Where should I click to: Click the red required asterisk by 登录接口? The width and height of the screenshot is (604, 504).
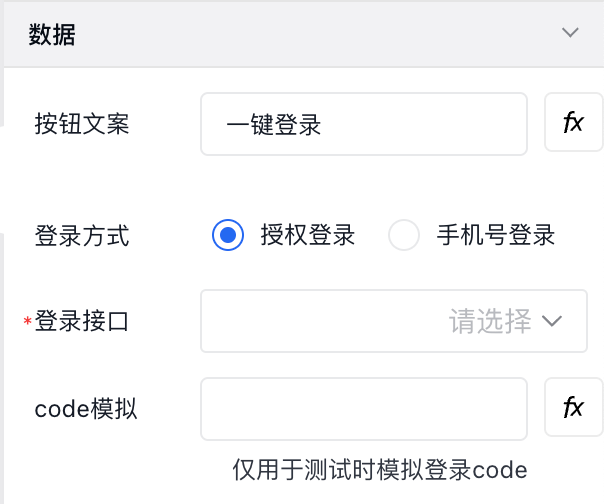28,322
